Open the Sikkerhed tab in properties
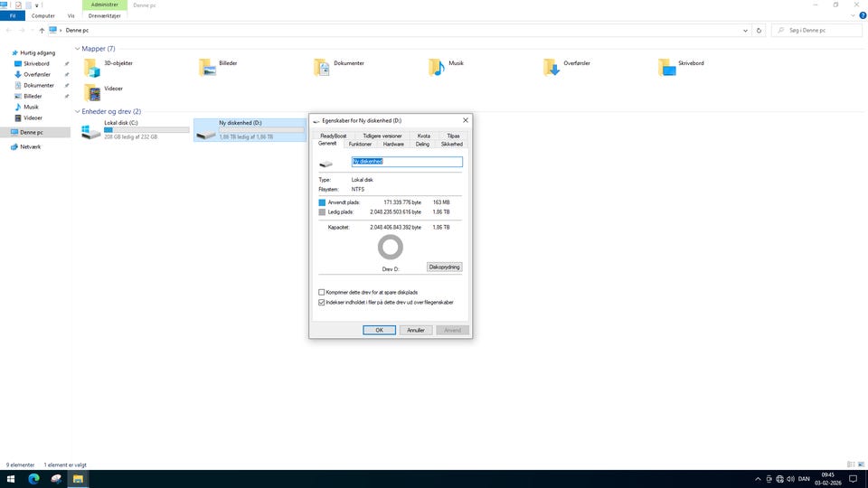 coord(451,144)
